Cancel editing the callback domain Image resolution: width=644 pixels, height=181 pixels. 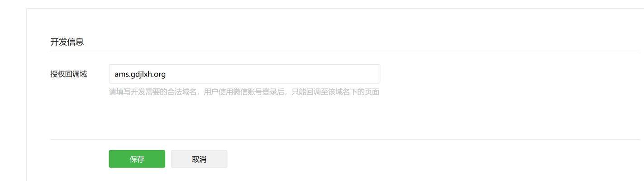tap(199, 159)
